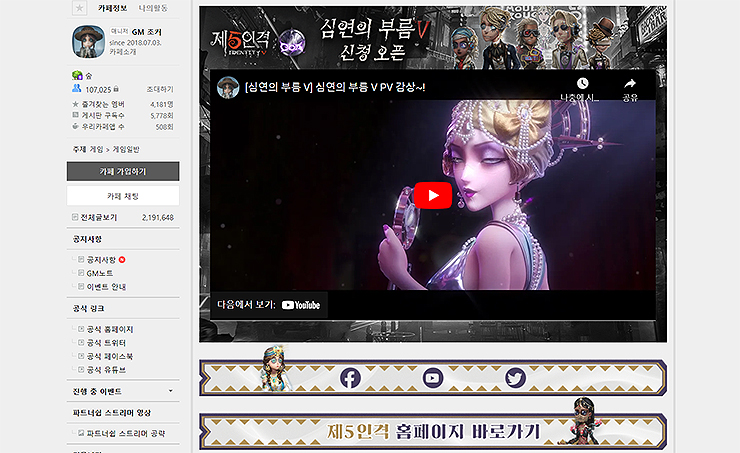Open the video title 심연의 부름 V PV 감상
740x453 pixels.
click(335, 87)
